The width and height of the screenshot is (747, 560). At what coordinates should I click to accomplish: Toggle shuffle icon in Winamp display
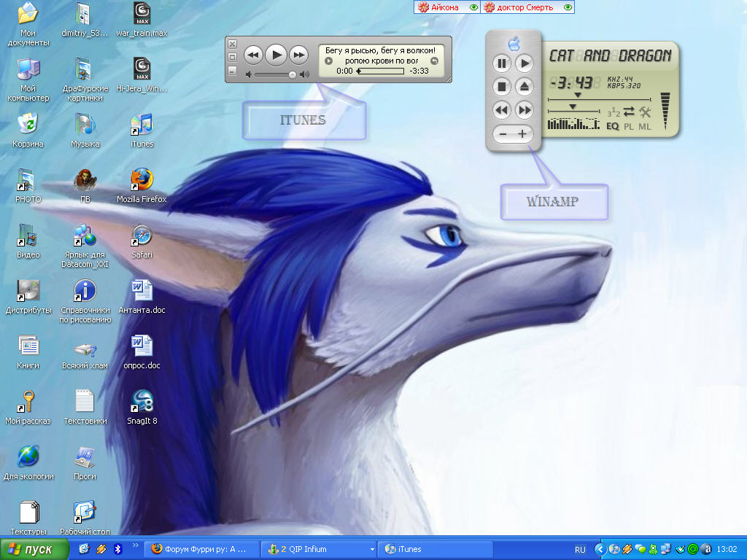613,113
